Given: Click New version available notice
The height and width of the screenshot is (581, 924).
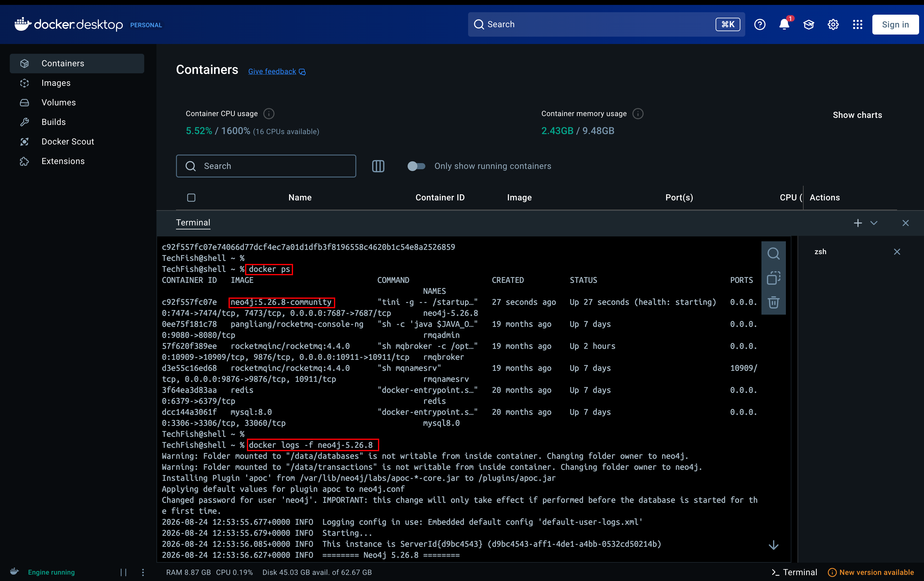Looking at the screenshot, I should click(x=871, y=572).
